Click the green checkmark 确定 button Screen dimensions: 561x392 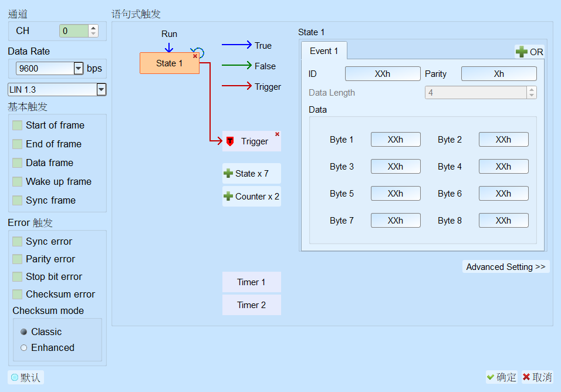[502, 377]
